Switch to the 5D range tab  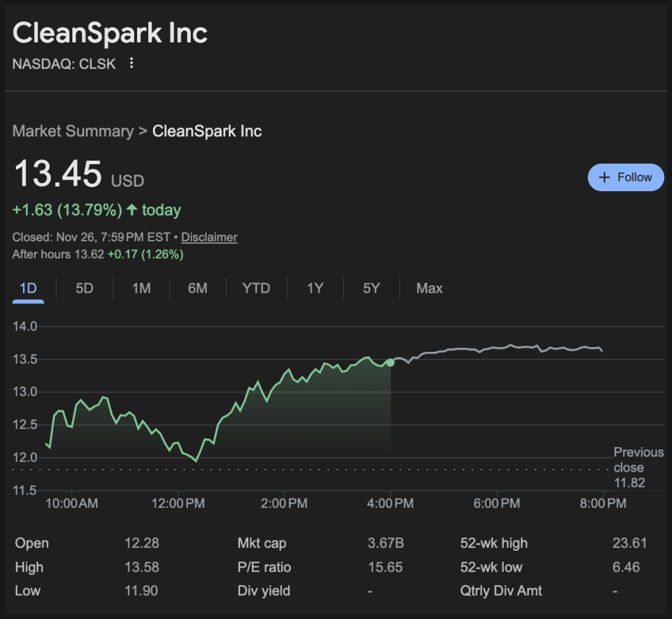pos(84,288)
